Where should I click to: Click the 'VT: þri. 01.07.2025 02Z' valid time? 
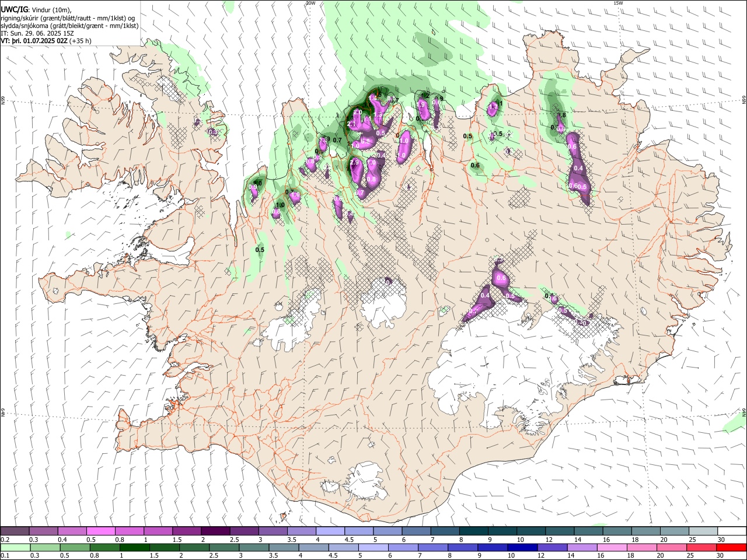34,41
